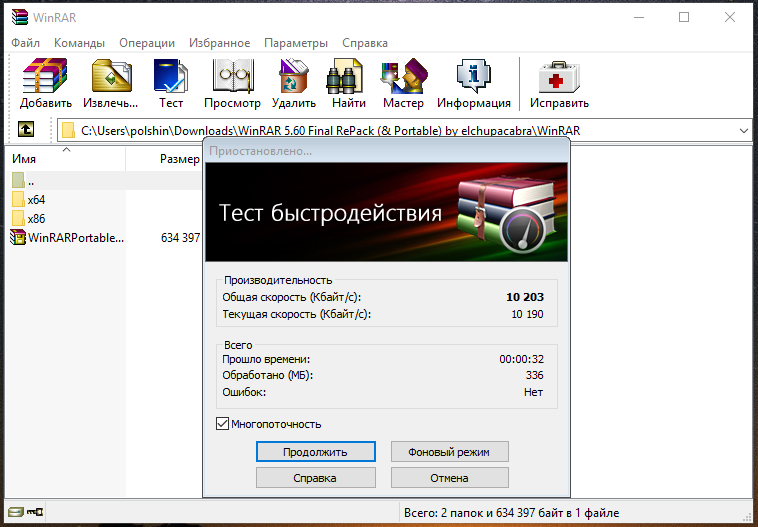This screenshot has height=527, width=758.
Task: Open the Просмотр (View) toolbar icon
Action: pyautogui.click(x=233, y=76)
